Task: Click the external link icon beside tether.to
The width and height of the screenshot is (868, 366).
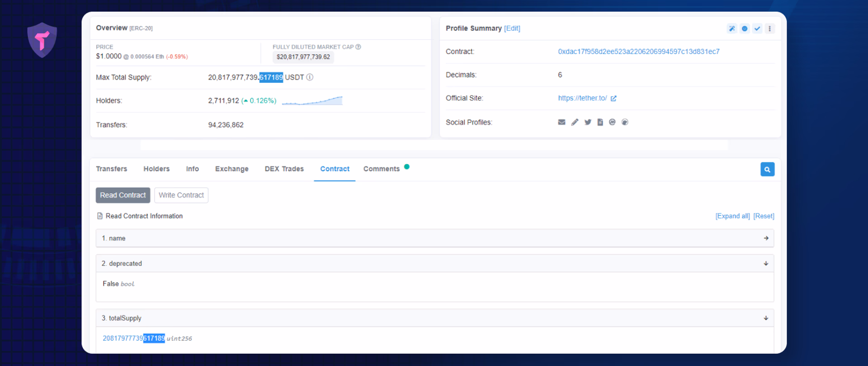Action: pyautogui.click(x=613, y=99)
